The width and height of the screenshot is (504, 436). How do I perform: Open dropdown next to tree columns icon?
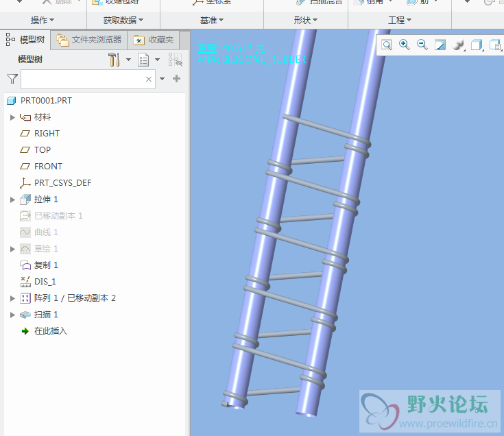[157, 60]
